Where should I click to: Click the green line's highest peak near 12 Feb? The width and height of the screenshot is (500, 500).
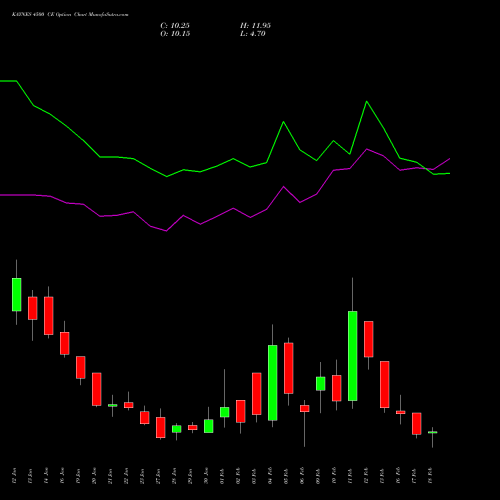[x=367, y=101]
